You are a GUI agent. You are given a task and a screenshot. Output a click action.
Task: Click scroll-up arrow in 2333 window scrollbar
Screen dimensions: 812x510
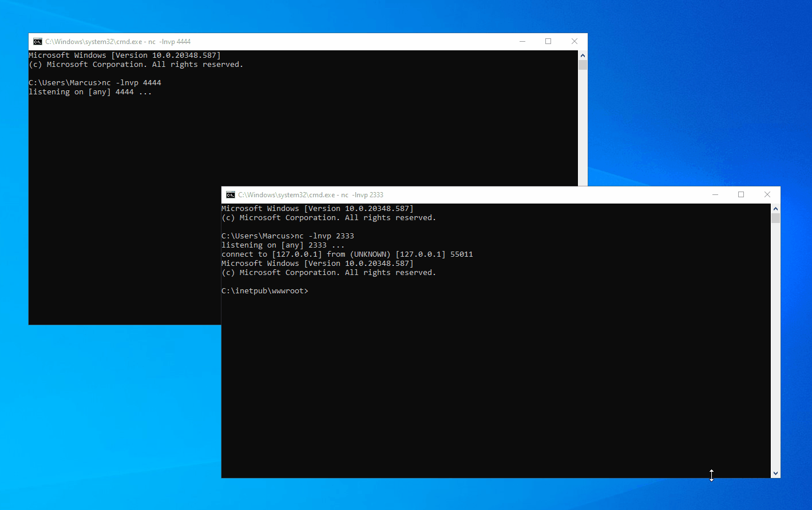point(775,209)
